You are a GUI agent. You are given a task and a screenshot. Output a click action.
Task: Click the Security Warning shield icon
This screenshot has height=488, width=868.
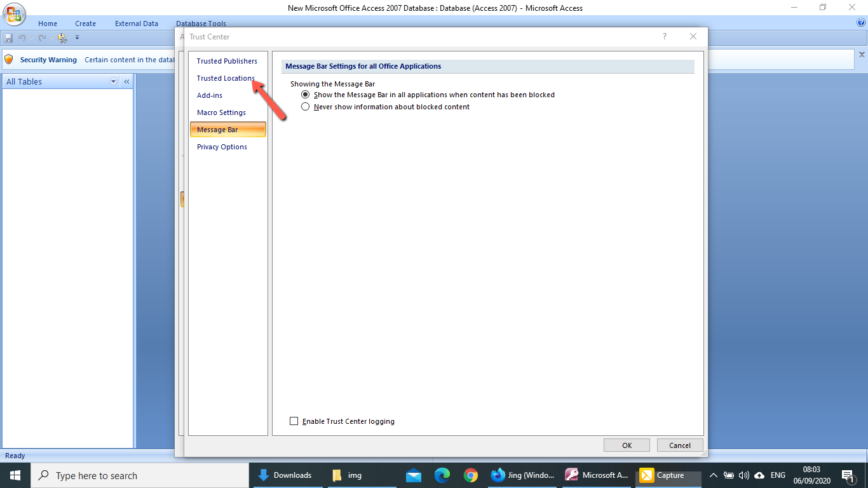[9, 60]
